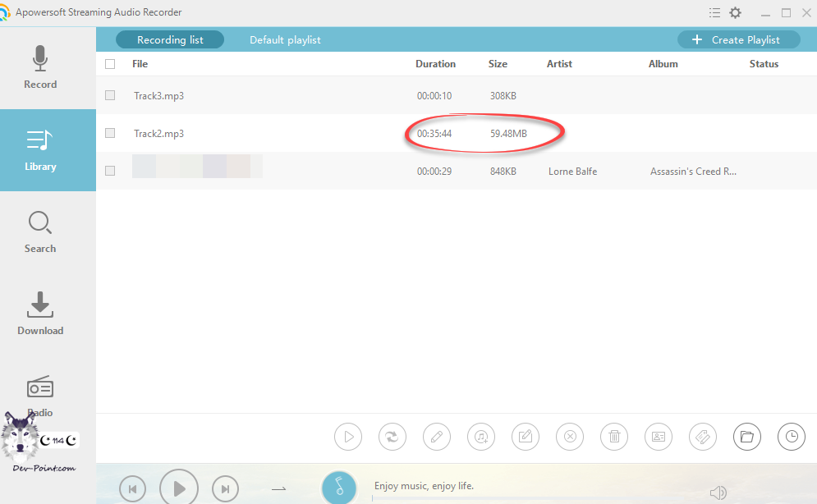Check the Track2.mp3 checkbox
The height and width of the screenshot is (504, 817).
tap(110, 133)
